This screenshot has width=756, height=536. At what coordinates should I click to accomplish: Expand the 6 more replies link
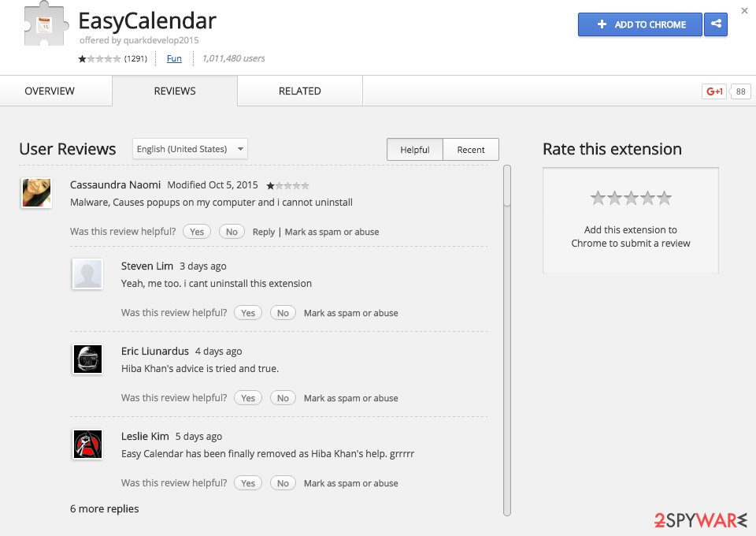coord(104,509)
